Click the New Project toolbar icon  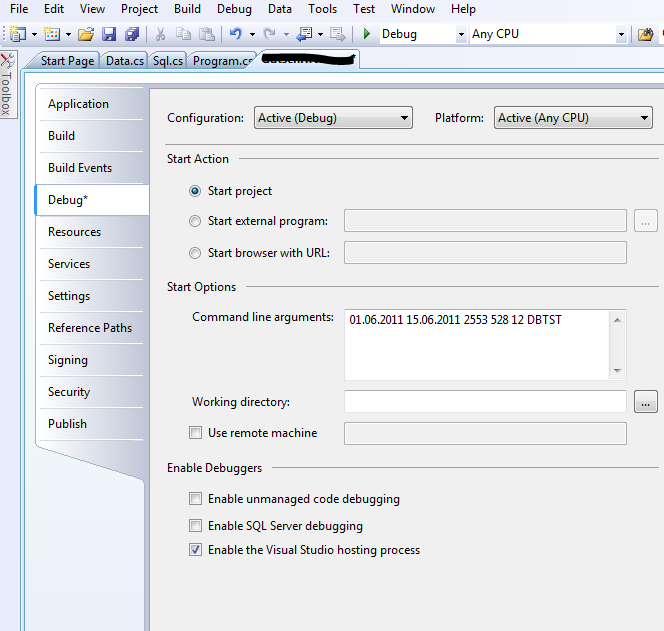point(18,34)
